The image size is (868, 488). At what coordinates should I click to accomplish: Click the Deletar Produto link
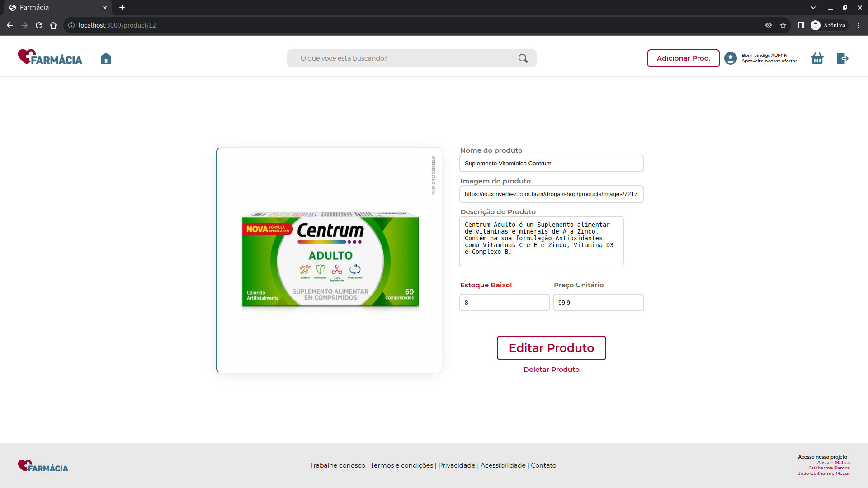[x=551, y=370]
